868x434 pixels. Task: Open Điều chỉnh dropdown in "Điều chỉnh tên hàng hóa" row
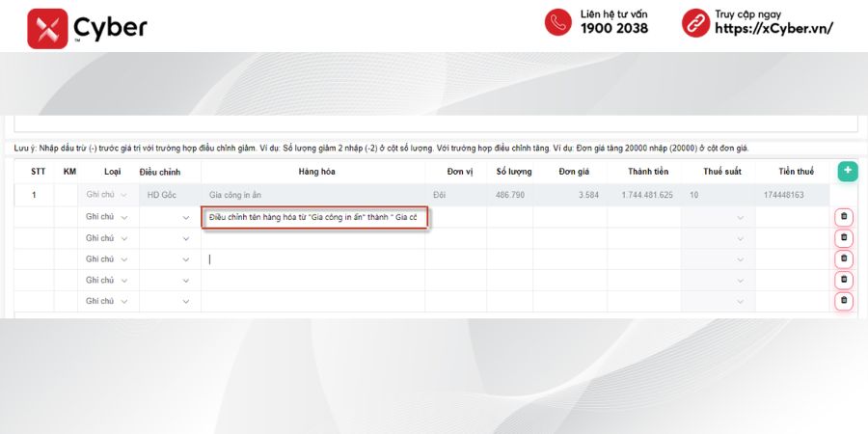click(x=170, y=218)
